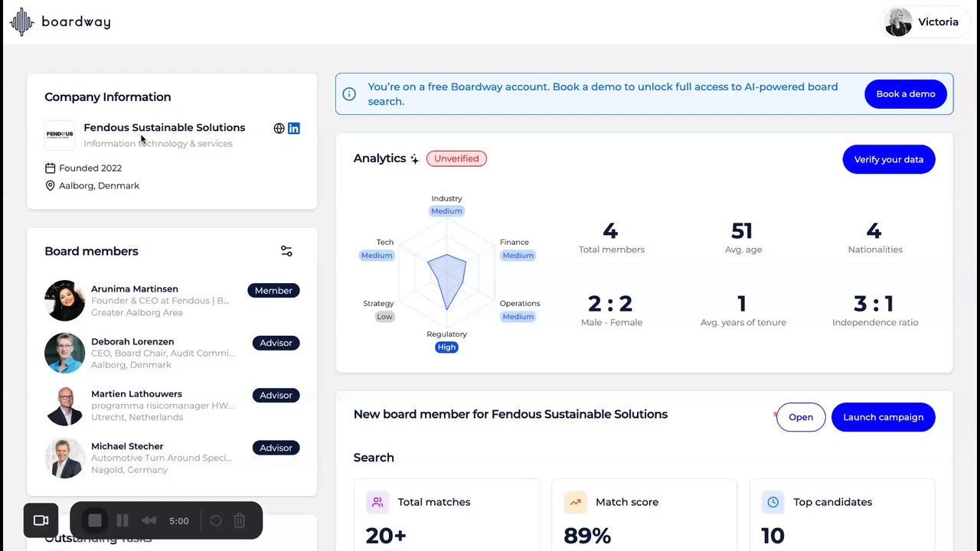Click the Boardway logo

click(60, 21)
